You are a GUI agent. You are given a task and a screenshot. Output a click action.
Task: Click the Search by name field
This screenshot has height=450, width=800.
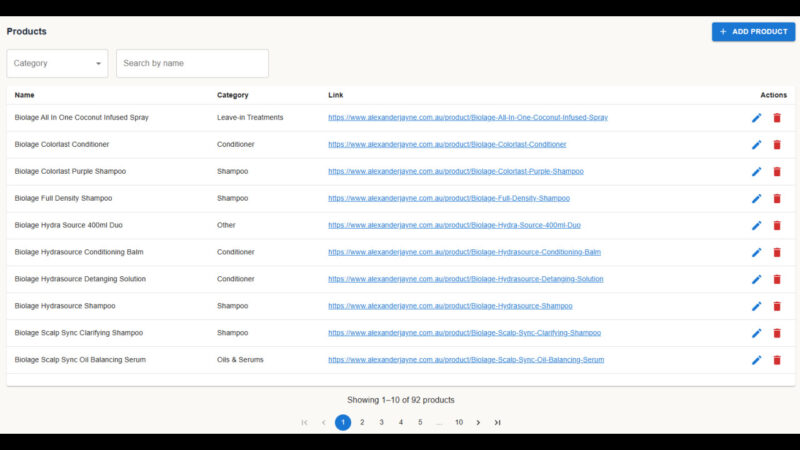(x=192, y=63)
